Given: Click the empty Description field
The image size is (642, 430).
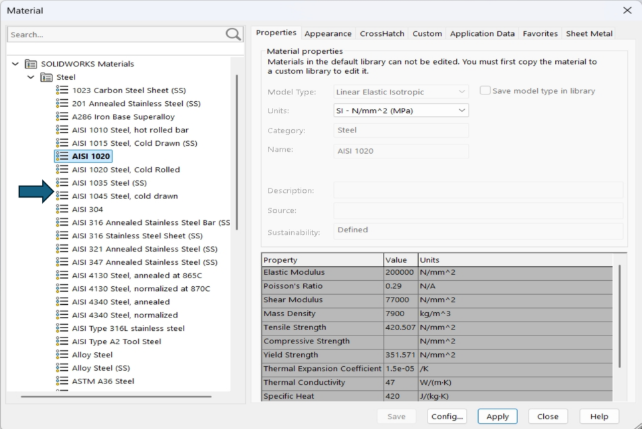Looking at the screenshot, I should point(478,190).
